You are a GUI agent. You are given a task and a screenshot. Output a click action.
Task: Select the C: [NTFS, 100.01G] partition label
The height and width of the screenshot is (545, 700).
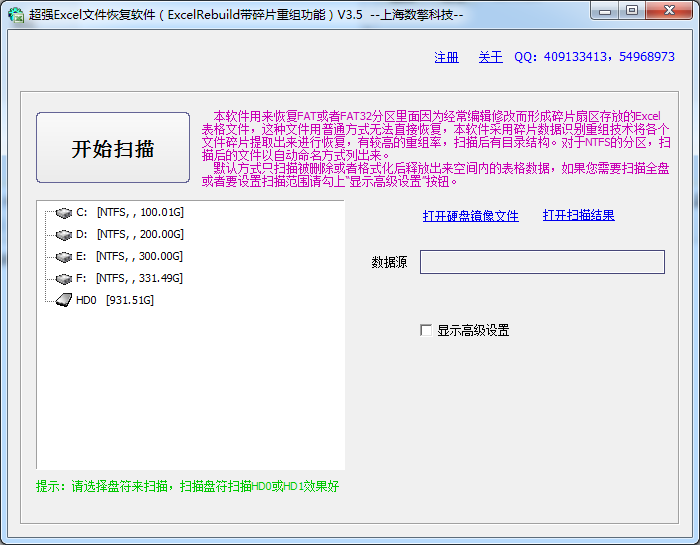point(130,213)
